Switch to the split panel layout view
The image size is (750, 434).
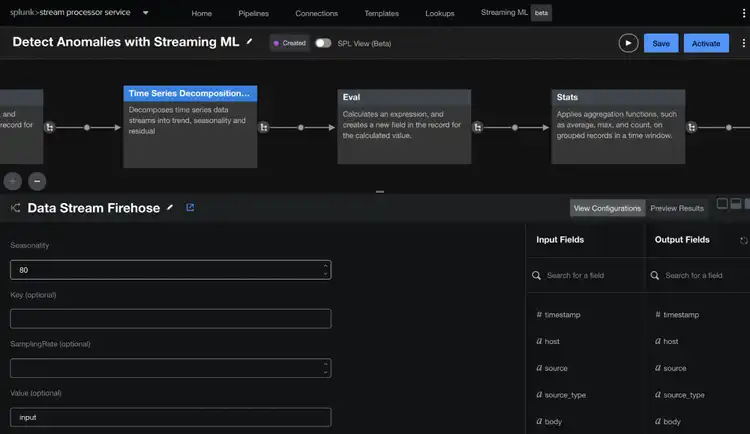[735, 204]
